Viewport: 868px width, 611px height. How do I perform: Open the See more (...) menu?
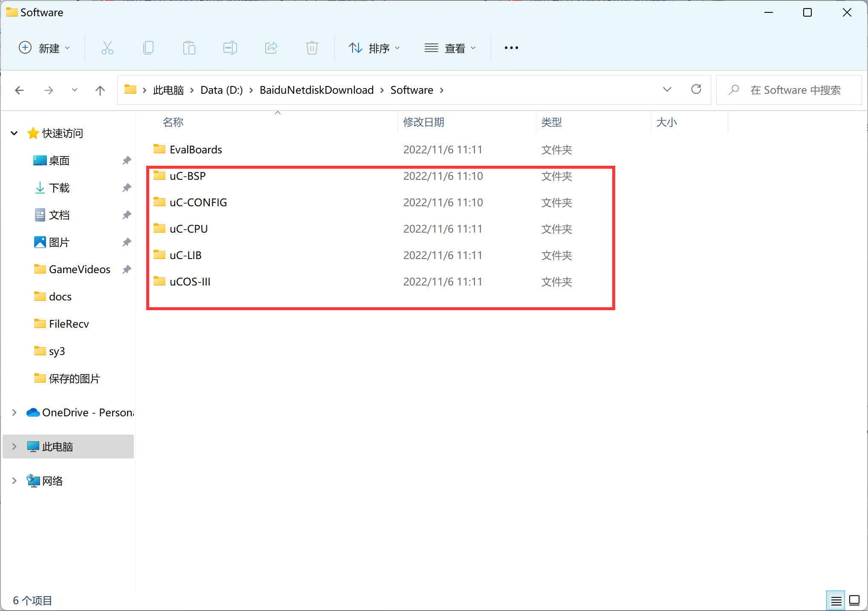(510, 48)
